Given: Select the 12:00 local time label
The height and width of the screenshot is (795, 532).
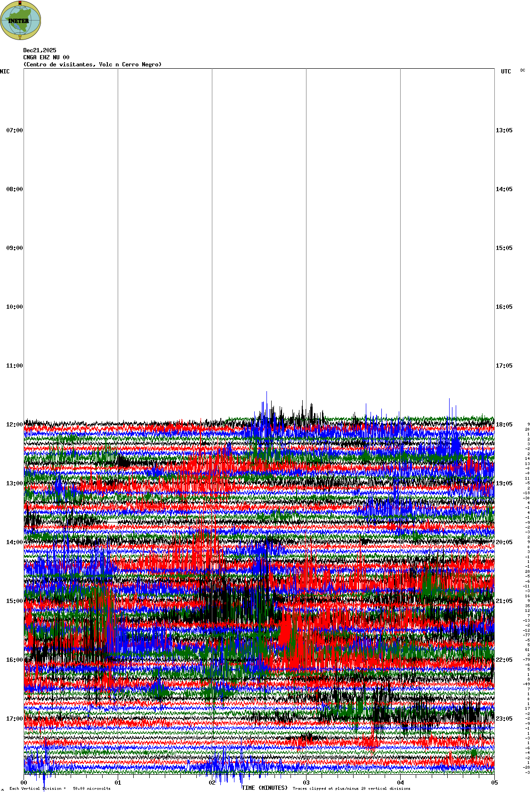Looking at the screenshot, I should point(14,425).
